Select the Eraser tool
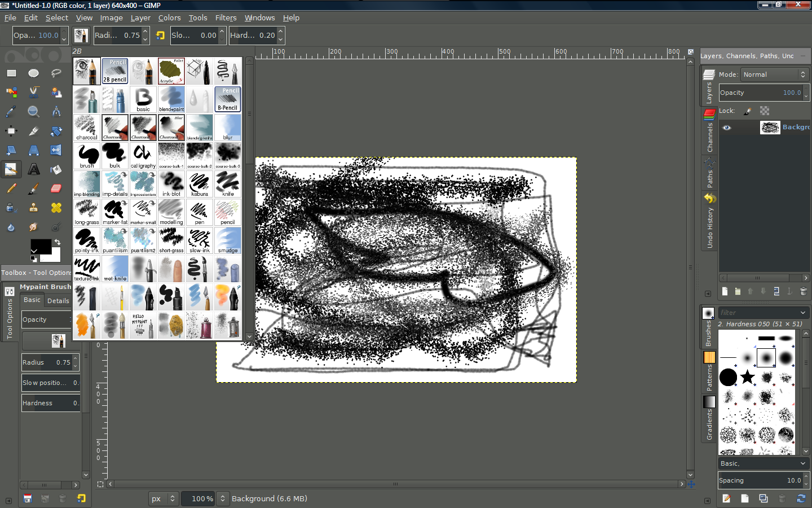 tap(56, 189)
